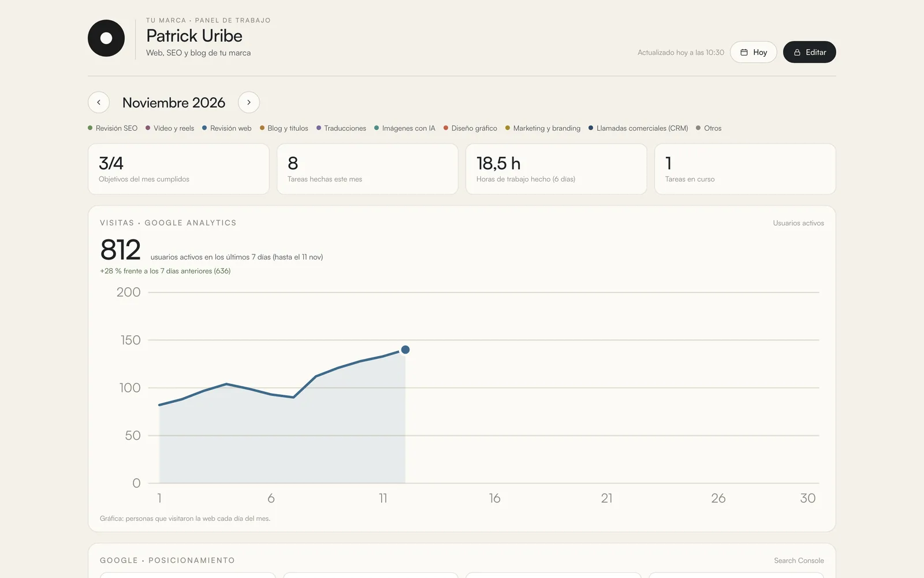Select the Revisión SEO legend item

point(113,128)
